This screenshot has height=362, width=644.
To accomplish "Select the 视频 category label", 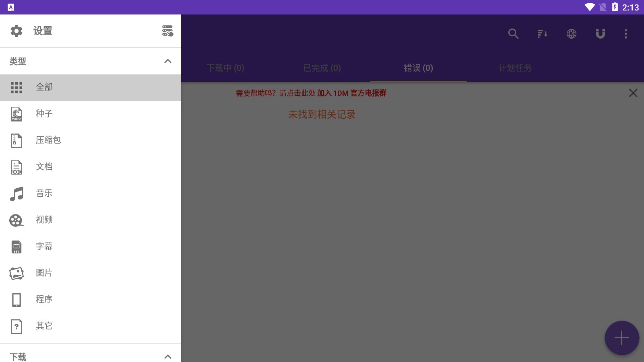I will [x=44, y=220].
